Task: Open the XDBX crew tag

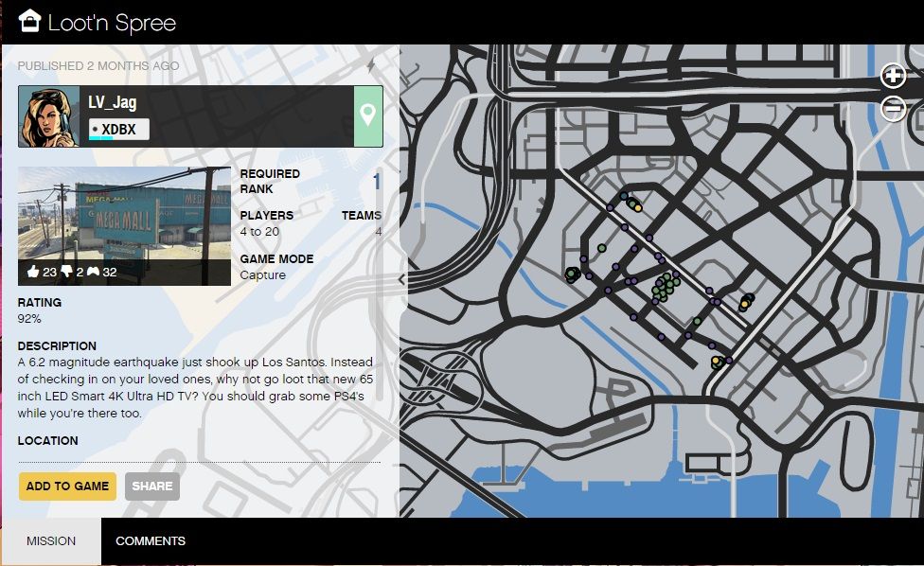Action: (119, 130)
